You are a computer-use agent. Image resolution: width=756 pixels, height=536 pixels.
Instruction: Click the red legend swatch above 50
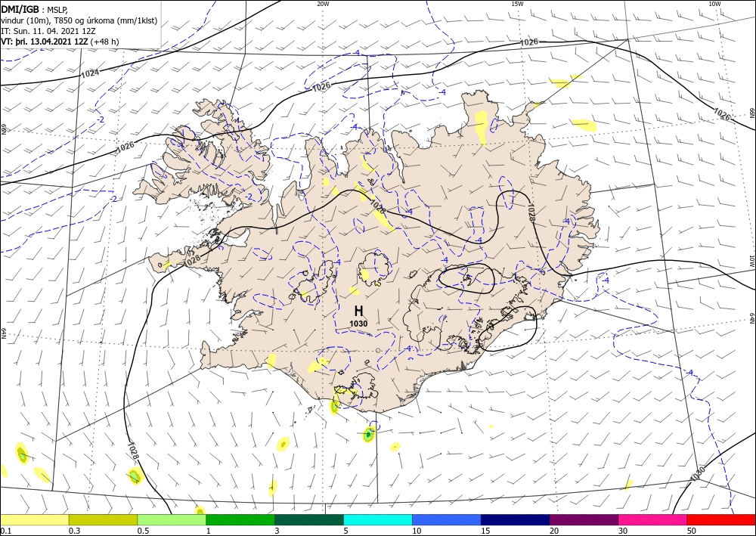pyautogui.click(x=721, y=519)
